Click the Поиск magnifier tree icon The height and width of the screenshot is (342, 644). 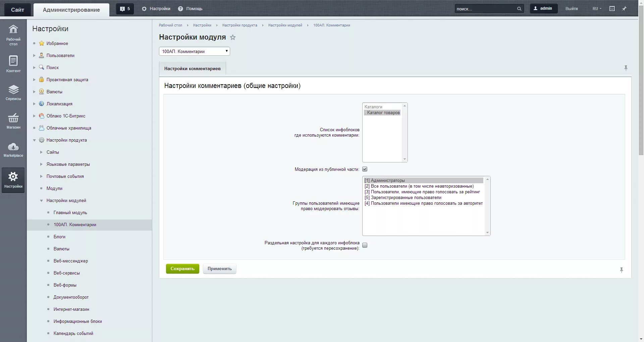pos(42,67)
